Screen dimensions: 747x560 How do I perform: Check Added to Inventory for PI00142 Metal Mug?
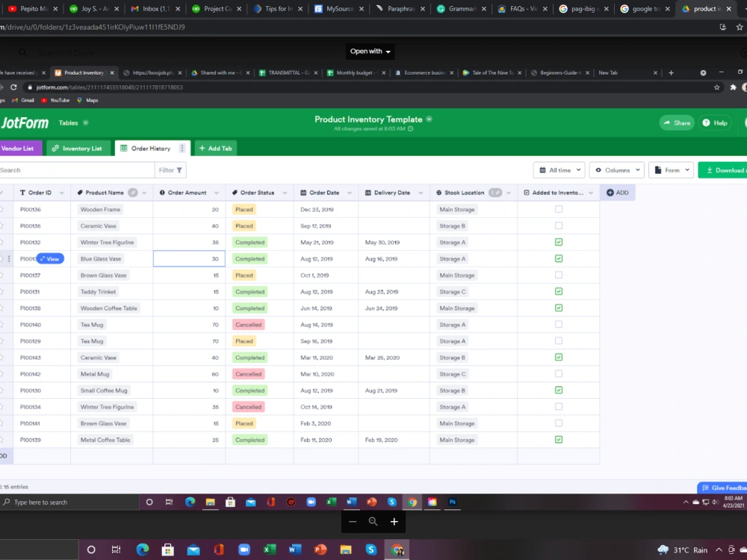click(x=558, y=374)
